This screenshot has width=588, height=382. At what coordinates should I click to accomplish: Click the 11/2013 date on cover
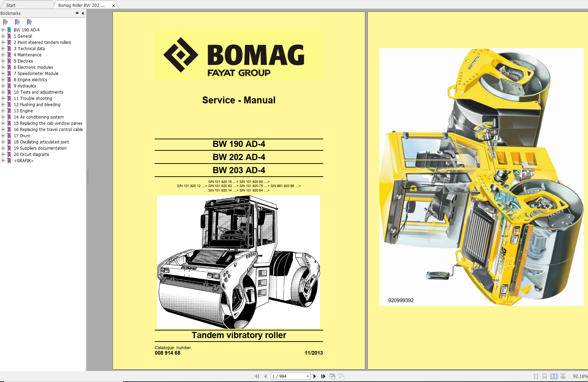coord(314,353)
